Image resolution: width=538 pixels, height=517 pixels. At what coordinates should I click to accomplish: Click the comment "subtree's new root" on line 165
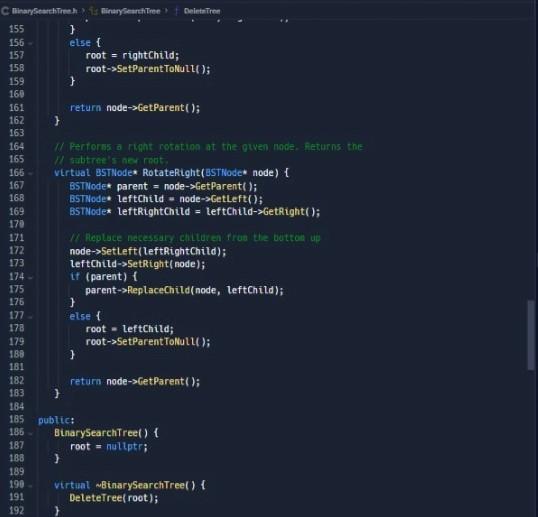pyautogui.click(x=111, y=160)
